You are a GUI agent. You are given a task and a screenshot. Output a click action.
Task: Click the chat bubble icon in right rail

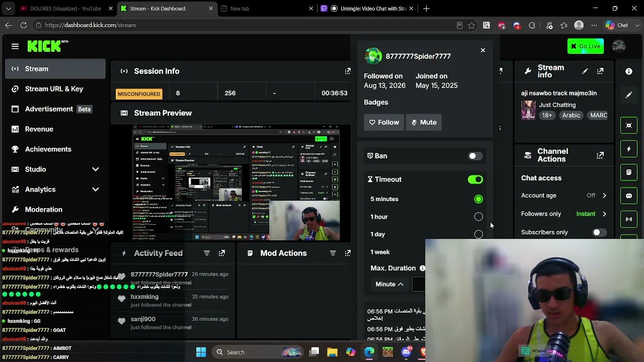pyautogui.click(x=629, y=196)
